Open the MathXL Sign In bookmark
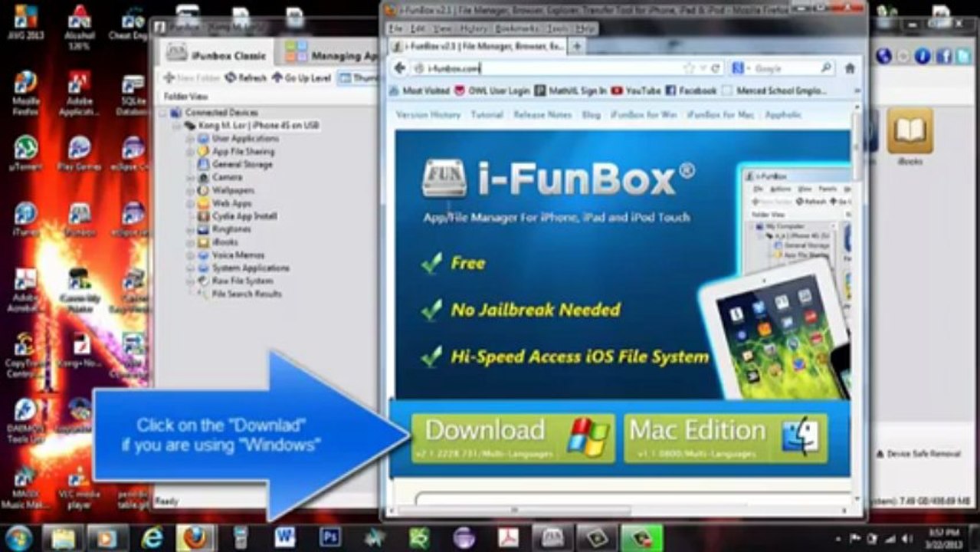This screenshot has width=980, height=552. [570, 90]
